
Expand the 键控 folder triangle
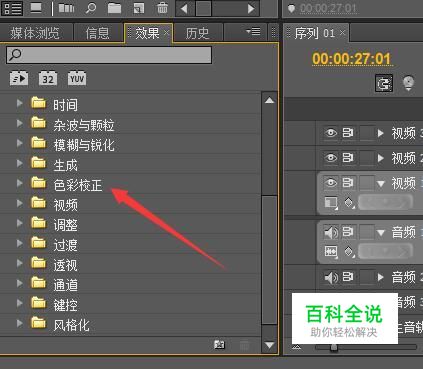click(x=20, y=303)
